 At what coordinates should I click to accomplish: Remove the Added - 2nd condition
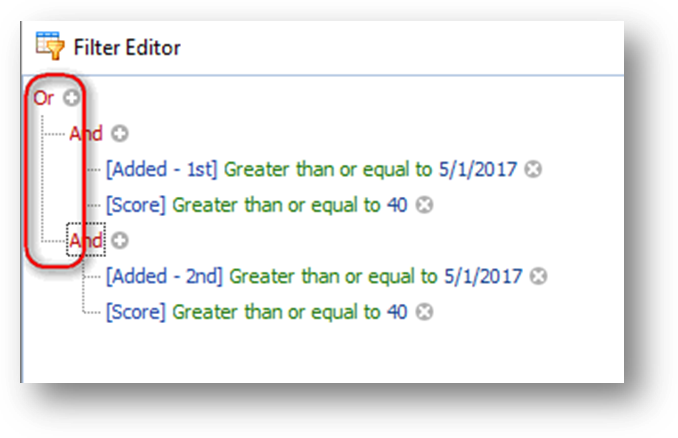538,276
